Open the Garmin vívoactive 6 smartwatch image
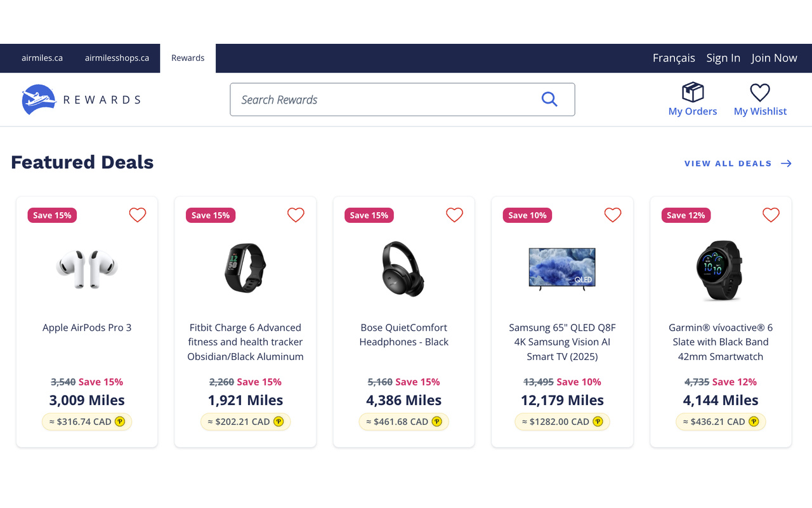 [721, 271]
